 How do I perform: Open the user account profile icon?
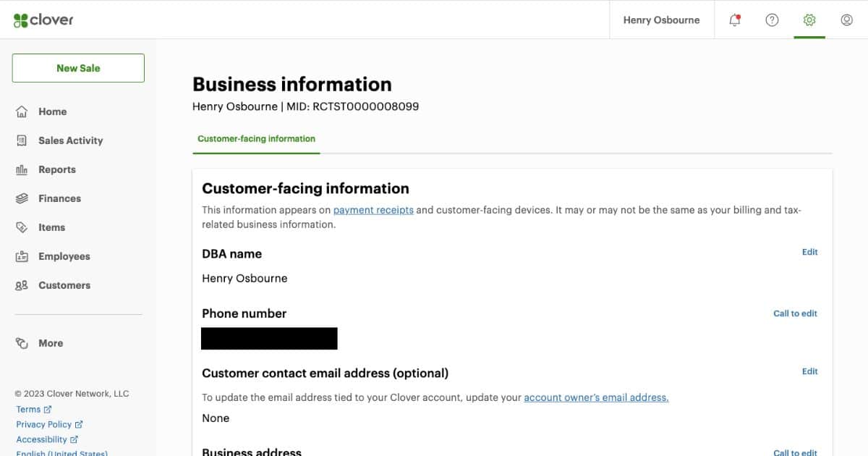(847, 20)
